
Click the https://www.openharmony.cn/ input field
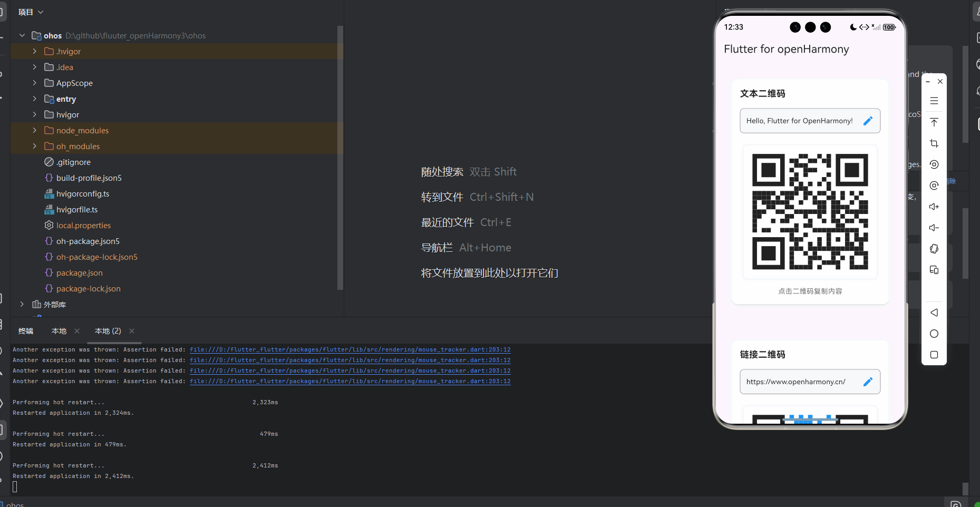pos(810,382)
